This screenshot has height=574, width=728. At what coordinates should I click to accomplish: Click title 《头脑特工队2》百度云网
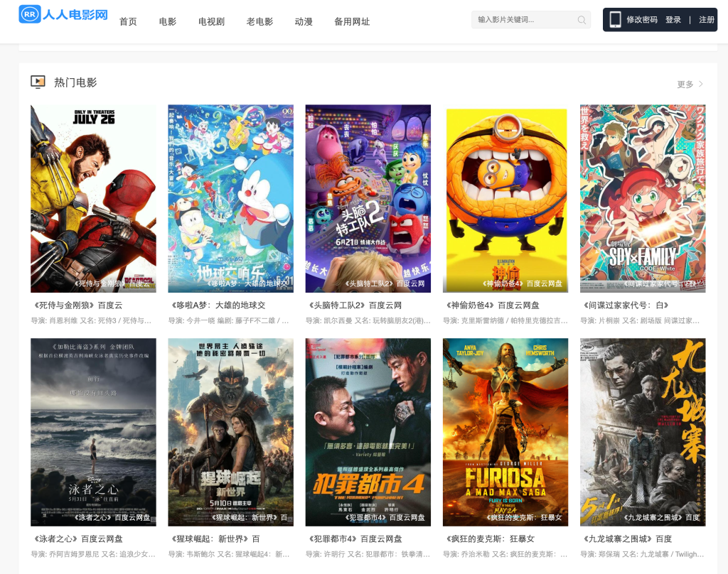354,305
